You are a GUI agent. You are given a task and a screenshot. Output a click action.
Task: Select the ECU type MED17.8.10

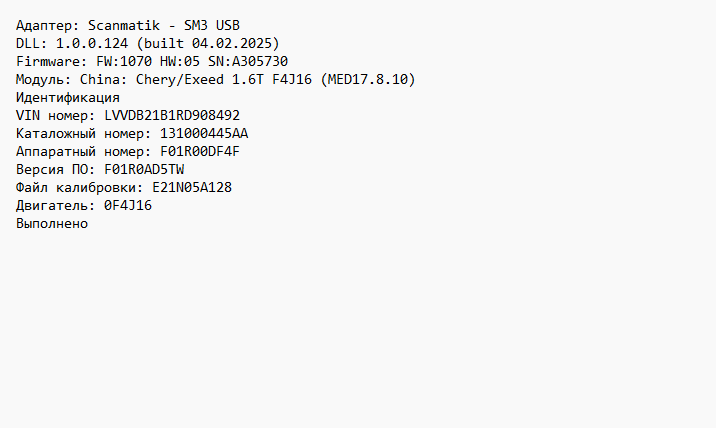[371, 79]
